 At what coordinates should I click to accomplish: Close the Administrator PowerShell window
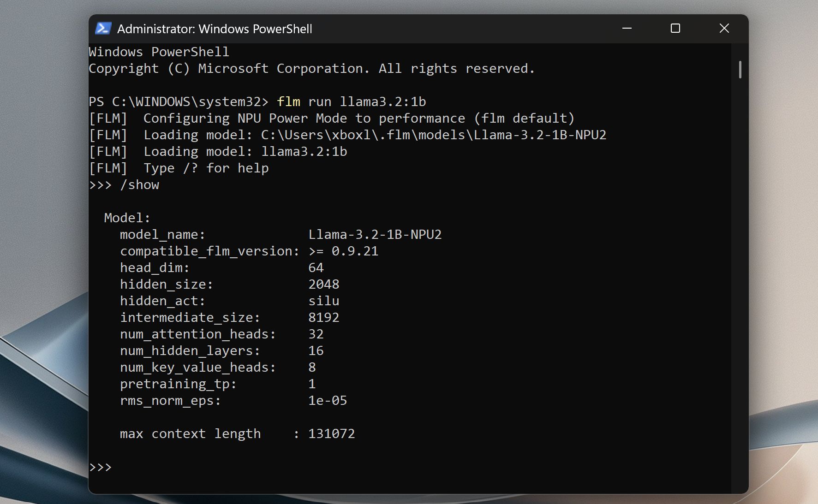(x=724, y=29)
